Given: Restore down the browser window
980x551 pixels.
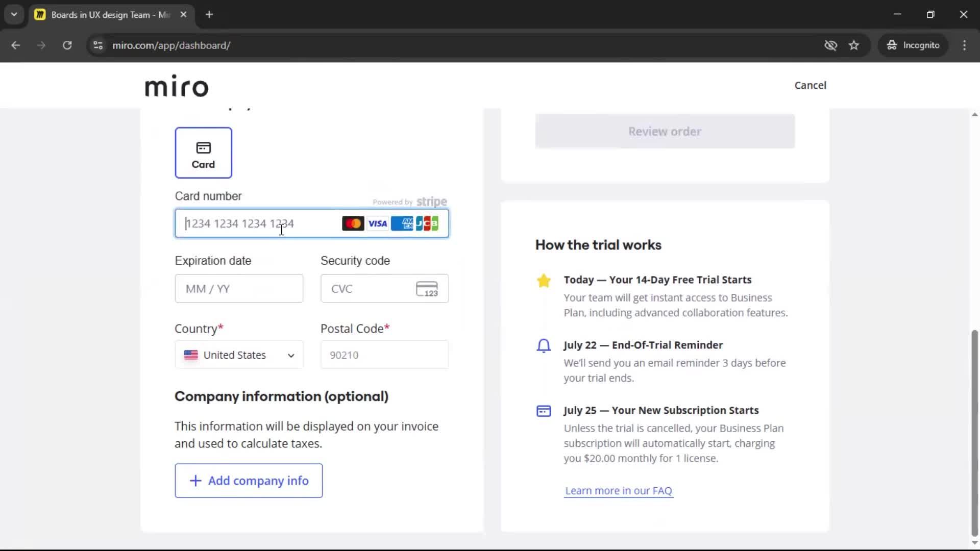Looking at the screenshot, I should [930, 14].
